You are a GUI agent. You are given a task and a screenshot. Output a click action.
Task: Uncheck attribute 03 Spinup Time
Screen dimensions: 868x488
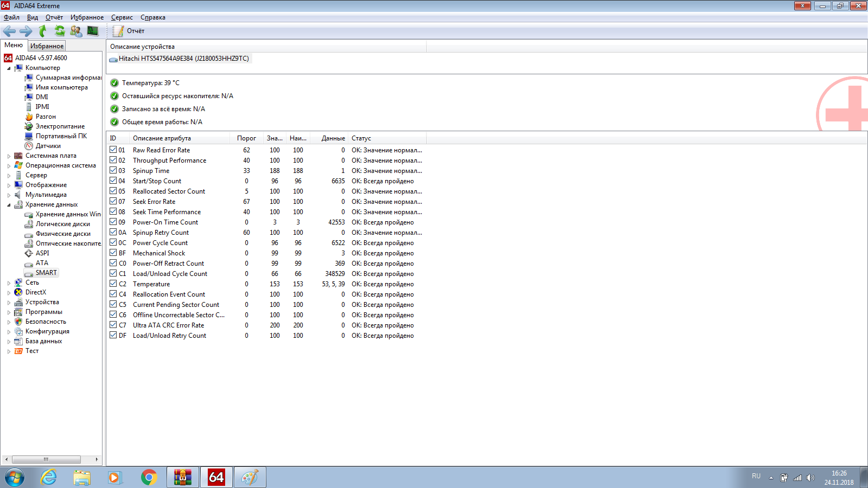point(113,170)
